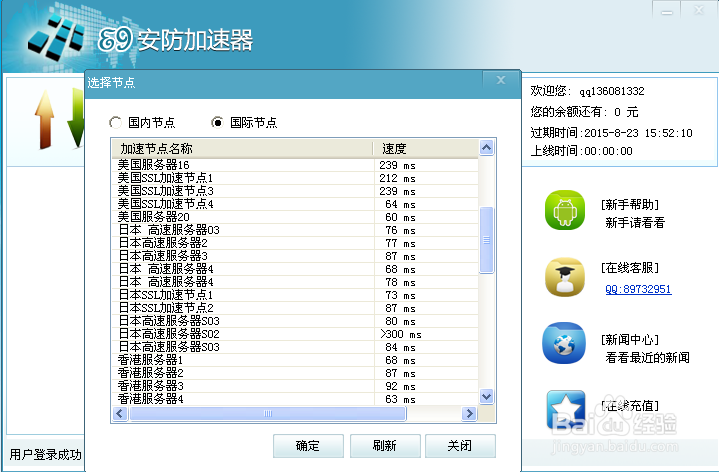The height and width of the screenshot is (472, 719).
Task: Click the 92 ms speed value
Action: 400,386
